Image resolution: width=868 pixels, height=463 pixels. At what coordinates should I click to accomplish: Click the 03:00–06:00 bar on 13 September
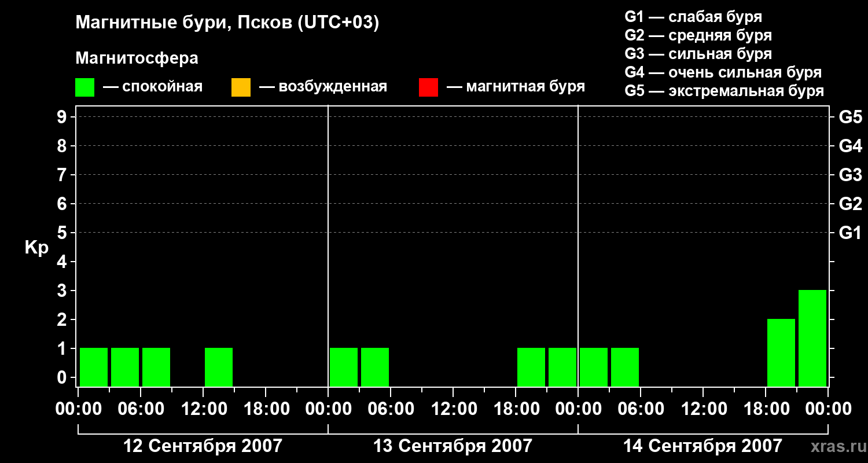pos(375,367)
